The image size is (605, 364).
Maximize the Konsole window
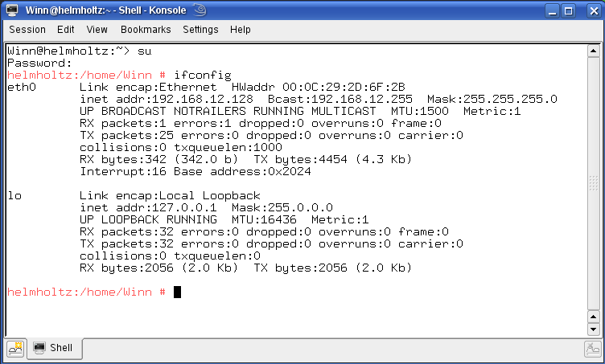pos(568,10)
